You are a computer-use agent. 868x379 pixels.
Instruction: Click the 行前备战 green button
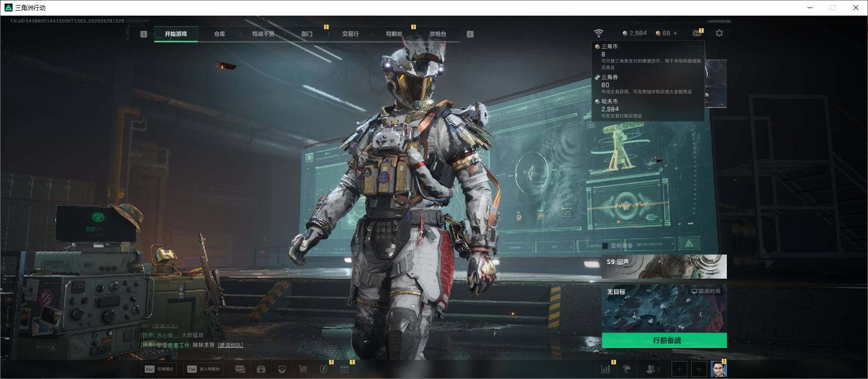pos(664,340)
